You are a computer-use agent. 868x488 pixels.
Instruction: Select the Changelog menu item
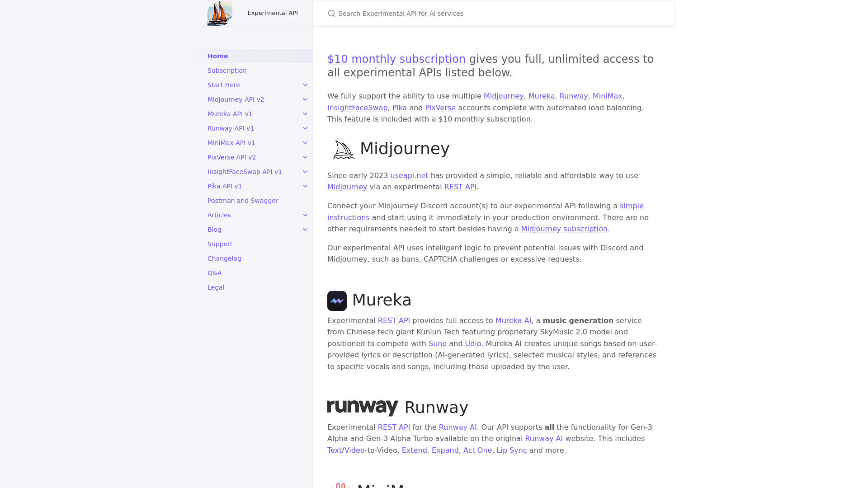click(224, 258)
